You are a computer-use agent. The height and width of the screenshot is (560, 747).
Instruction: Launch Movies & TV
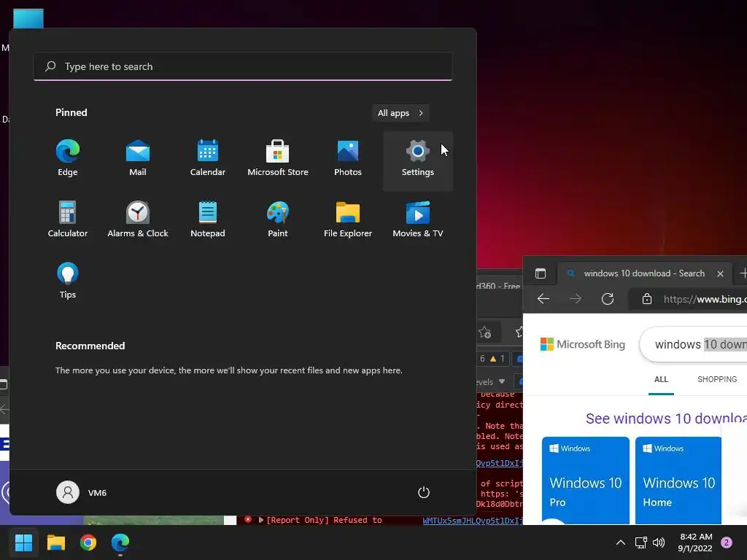click(418, 219)
